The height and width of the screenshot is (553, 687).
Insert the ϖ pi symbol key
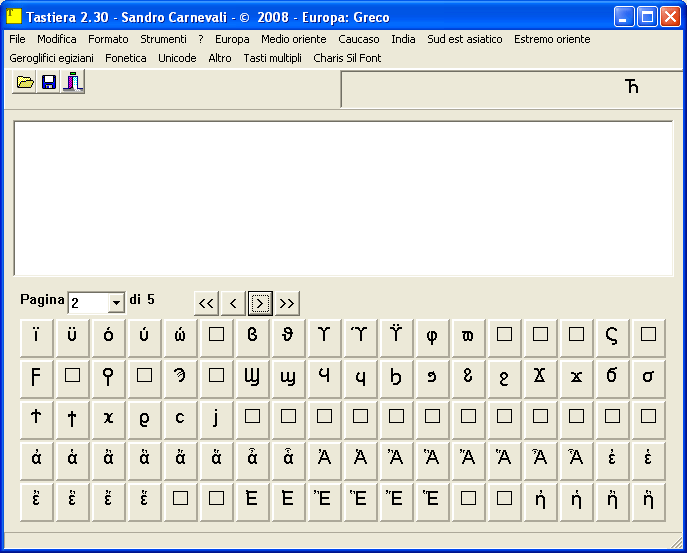[468, 337]
